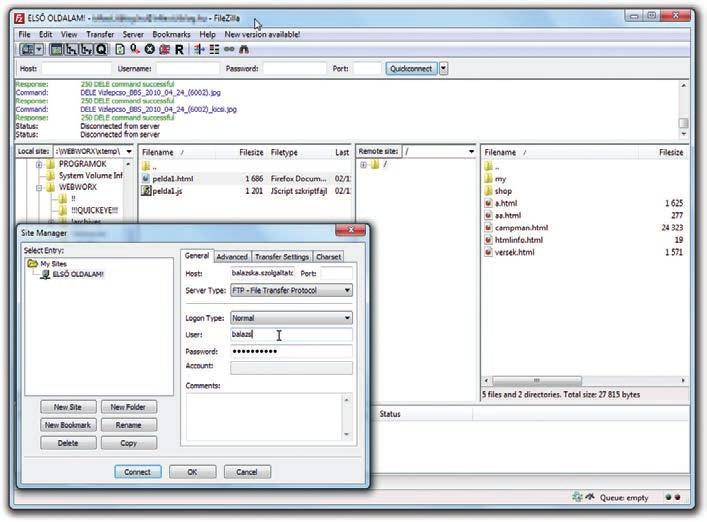Click the Site Manager Host field
Image resolution: width=707 pixels, height=522 pixels.
(x=262, y=273)
